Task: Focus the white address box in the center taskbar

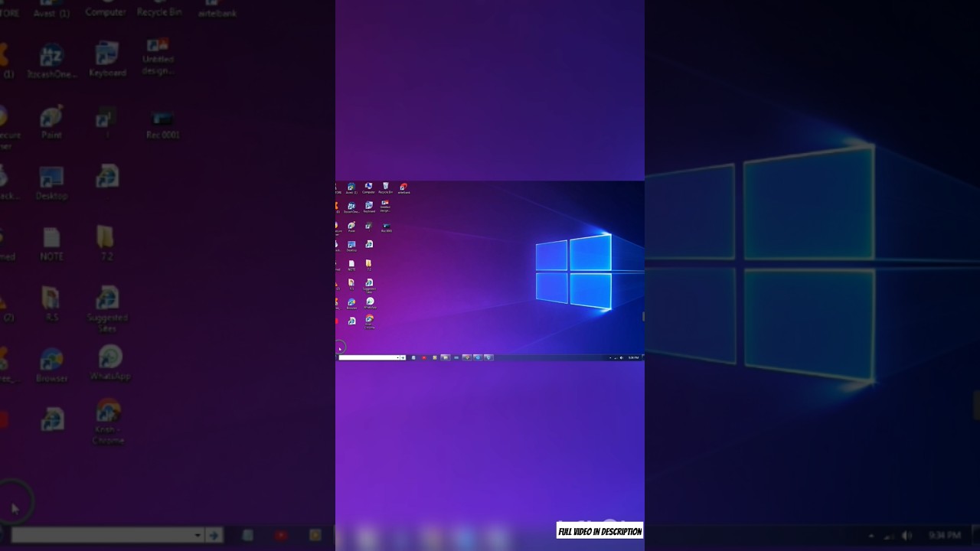Action: pyautogui.click(x=368, y=357)
